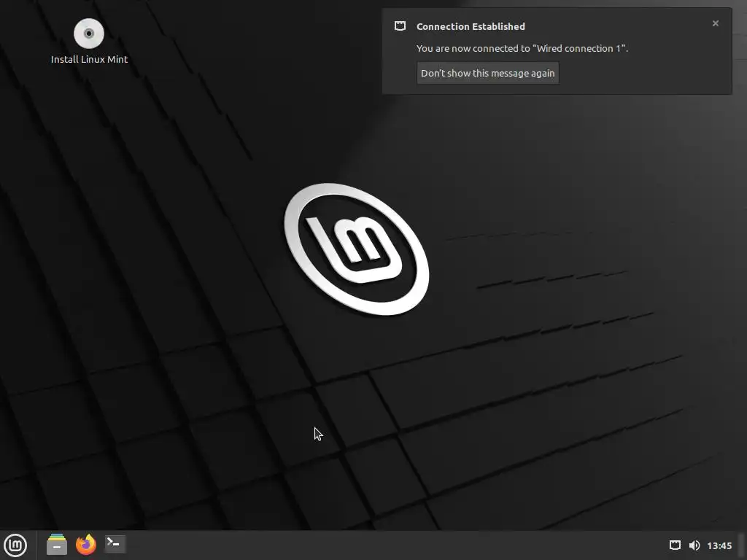
Task: Click the "Wired connection 1" message text
Action: (522, 49)
